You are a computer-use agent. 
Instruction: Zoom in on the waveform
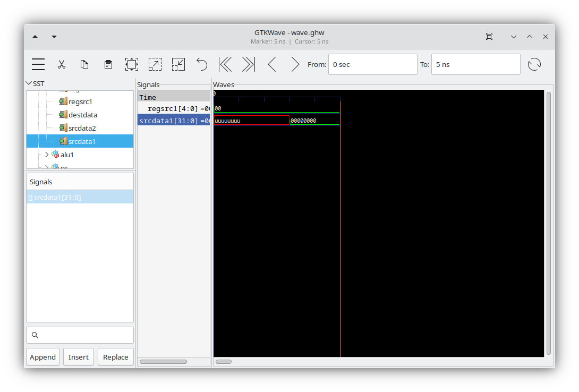(x=155, y=64)
